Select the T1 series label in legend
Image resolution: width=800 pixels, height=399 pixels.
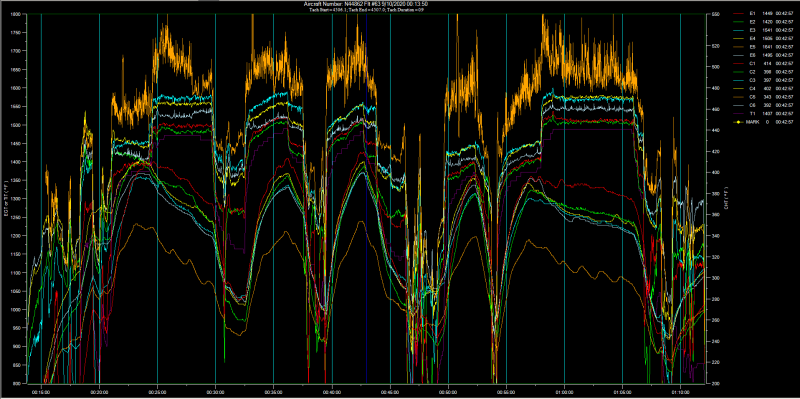tap(753, 113)
